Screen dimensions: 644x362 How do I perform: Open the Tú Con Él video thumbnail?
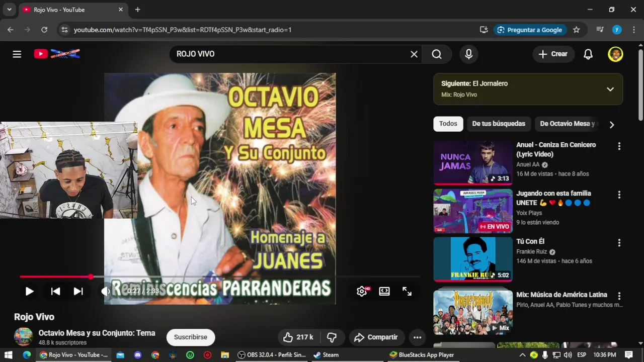(473, 259)
